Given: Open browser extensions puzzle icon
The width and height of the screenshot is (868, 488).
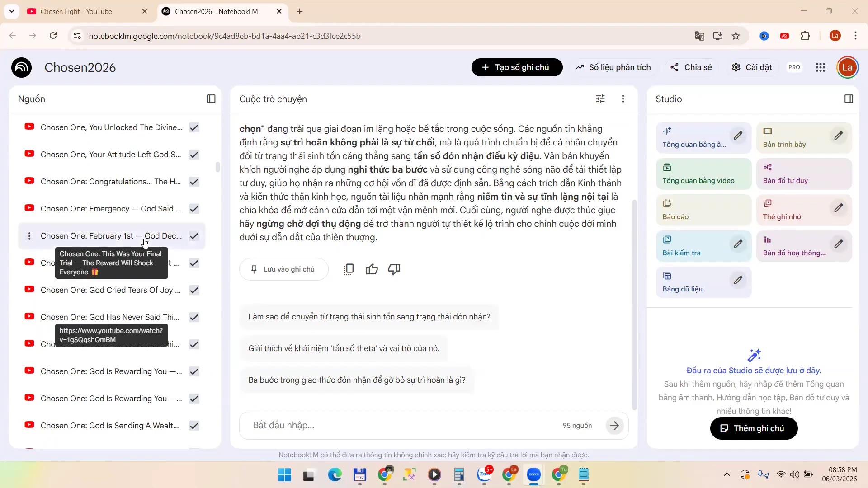Looking at the screenshot, I should point(805,36).
